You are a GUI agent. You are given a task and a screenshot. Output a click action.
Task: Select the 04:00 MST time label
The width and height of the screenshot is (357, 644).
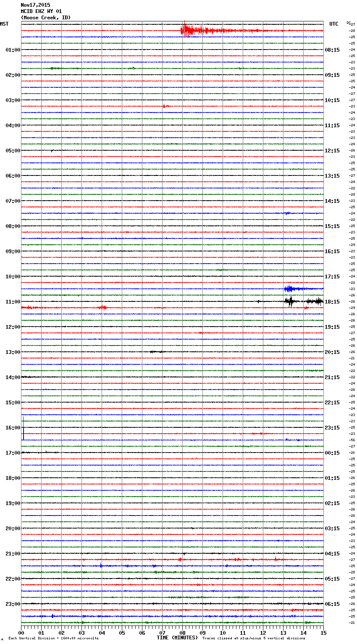13,126
